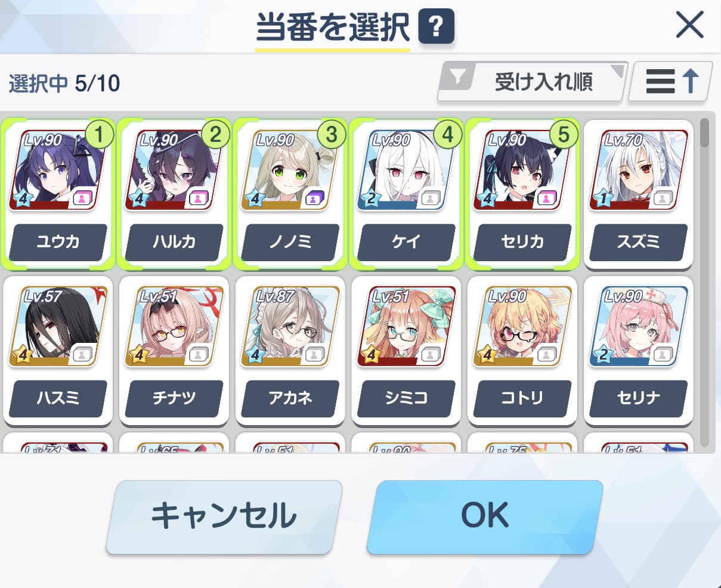The height and width of the screenshot is (588, 721).
Task: Click the アカネ name label
Action: click(290, 398)
